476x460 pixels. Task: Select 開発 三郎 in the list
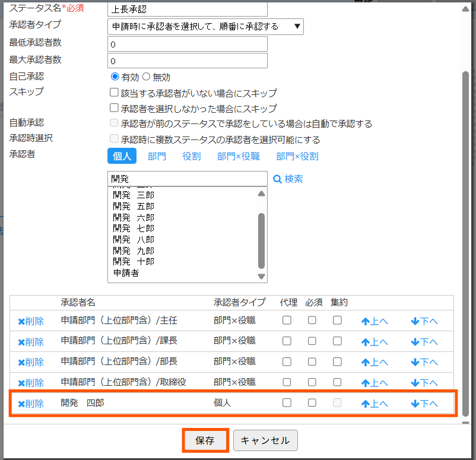click(x=134, y=195)
